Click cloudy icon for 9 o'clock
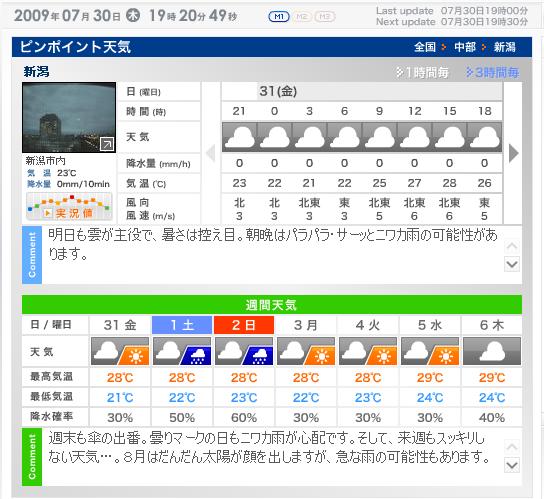Image resolution: width=544 pixels, height=499 pixels. (380, 137)
